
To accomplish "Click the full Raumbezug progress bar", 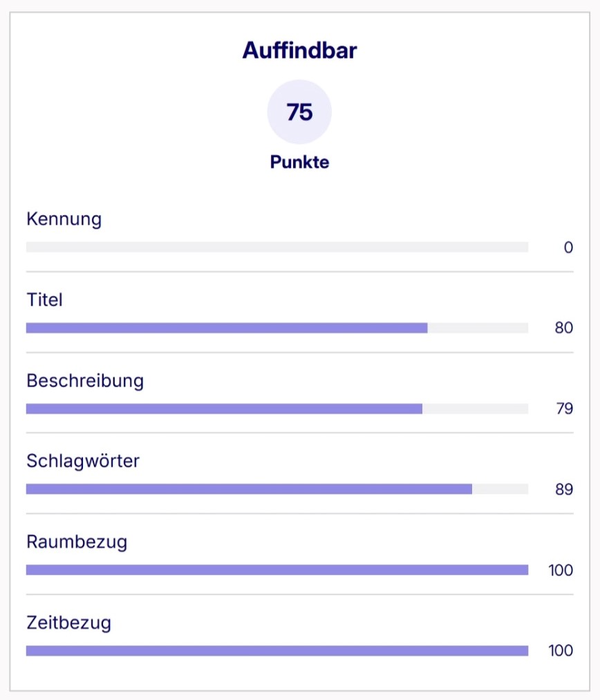I will pyautogui.click(x=276, y=570).
